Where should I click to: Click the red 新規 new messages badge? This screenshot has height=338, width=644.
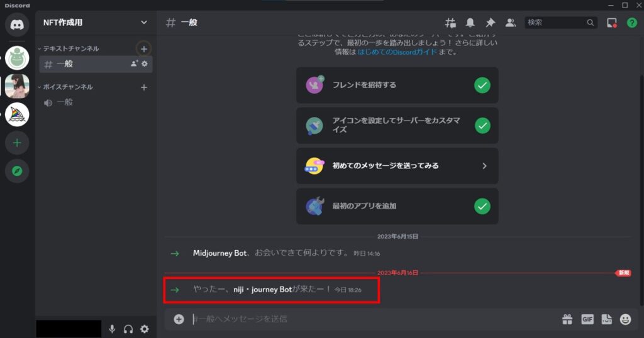pyautogui.click(x=623, y=273)
